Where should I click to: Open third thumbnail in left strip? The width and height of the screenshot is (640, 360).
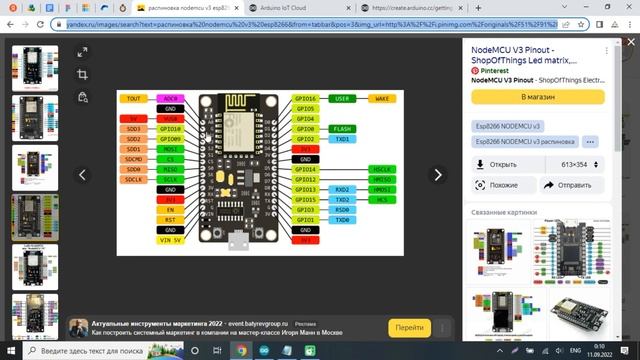[35, 168]
